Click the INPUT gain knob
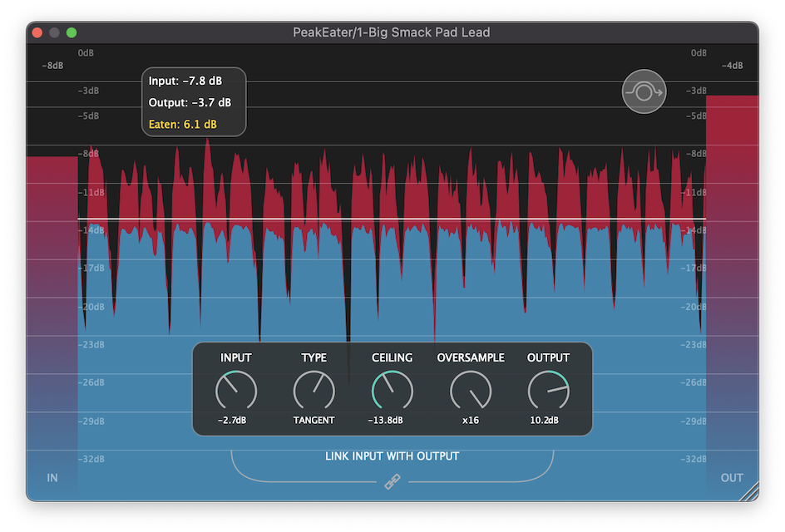This screenshot has width=785, height=532. pos(236,391)
